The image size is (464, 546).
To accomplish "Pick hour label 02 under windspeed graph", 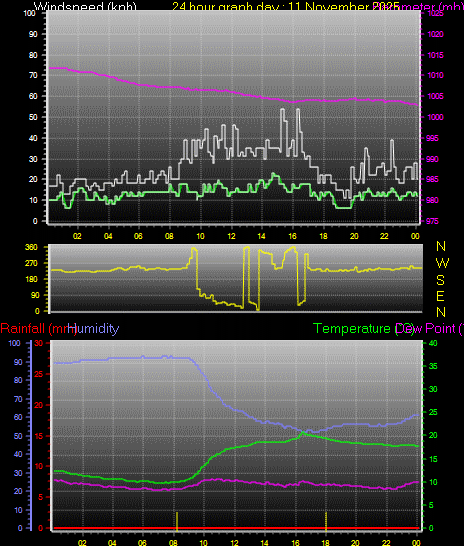I will point(77,236).
